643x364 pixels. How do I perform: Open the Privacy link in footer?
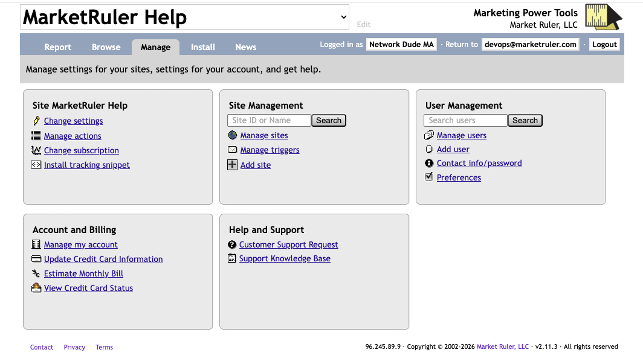(74, 347)
